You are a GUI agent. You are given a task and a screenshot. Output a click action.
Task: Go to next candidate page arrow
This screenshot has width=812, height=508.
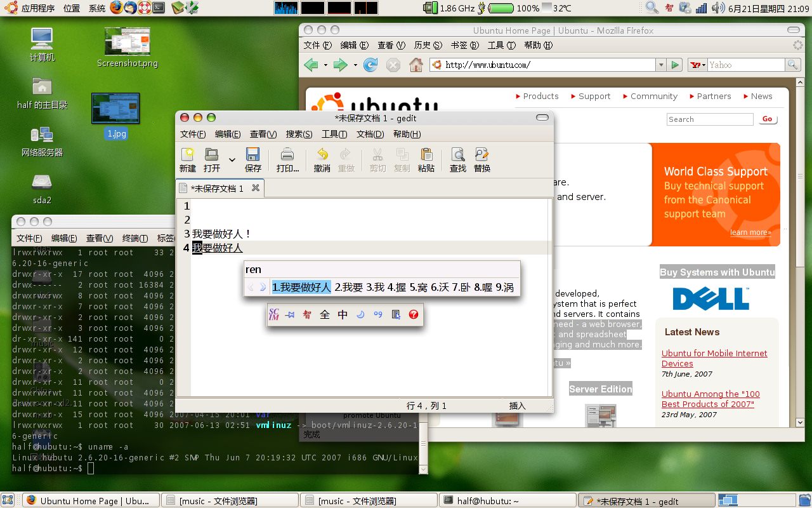(x=263, y=288)
